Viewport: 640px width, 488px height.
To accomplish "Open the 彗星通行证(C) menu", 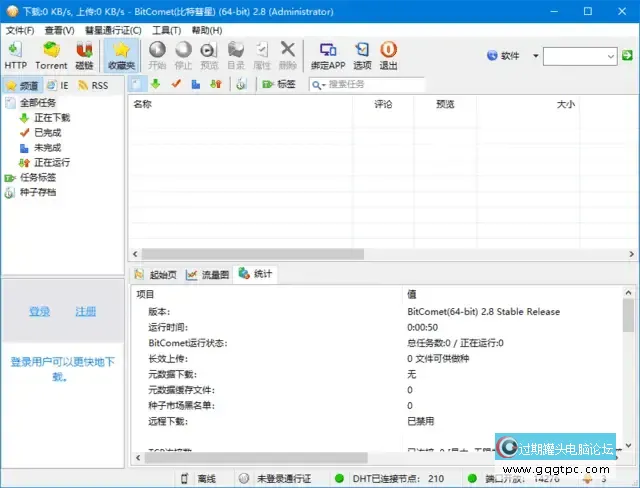I will click(x=113, y=31).
